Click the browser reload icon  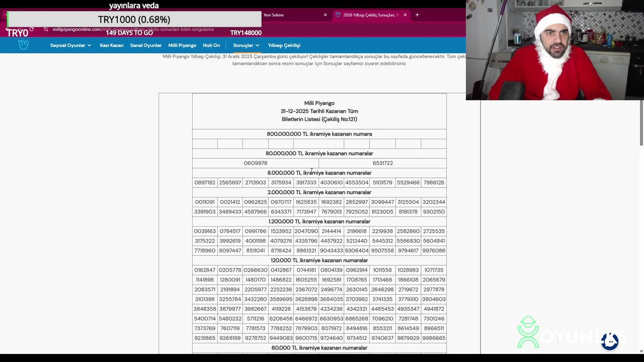(x=32, y=29)
